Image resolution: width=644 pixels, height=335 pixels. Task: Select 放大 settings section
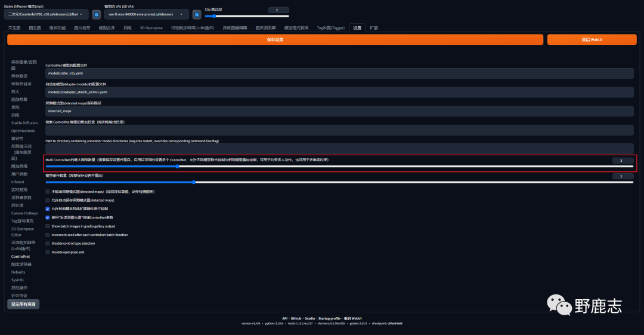pos(15,92)
